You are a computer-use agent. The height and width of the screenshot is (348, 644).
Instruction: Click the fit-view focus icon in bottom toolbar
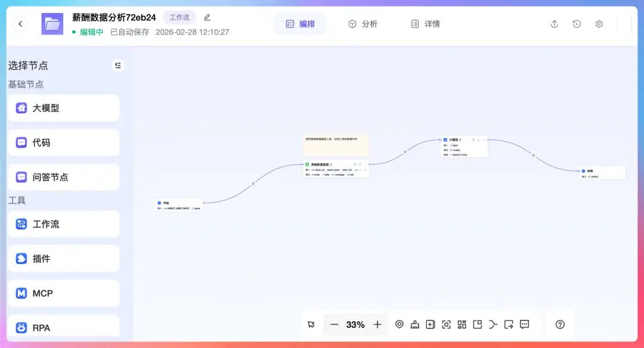click(x=446, y=324)
